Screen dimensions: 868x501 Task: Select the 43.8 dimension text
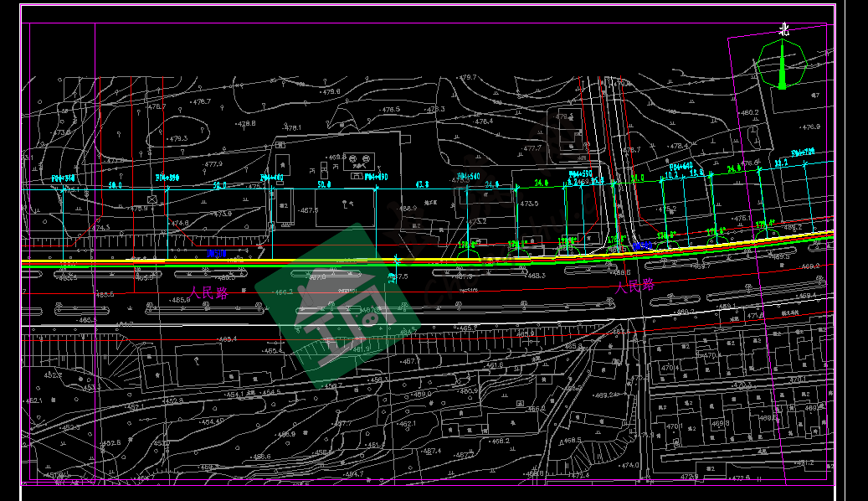pyautogui.click(x=422, y=183)
